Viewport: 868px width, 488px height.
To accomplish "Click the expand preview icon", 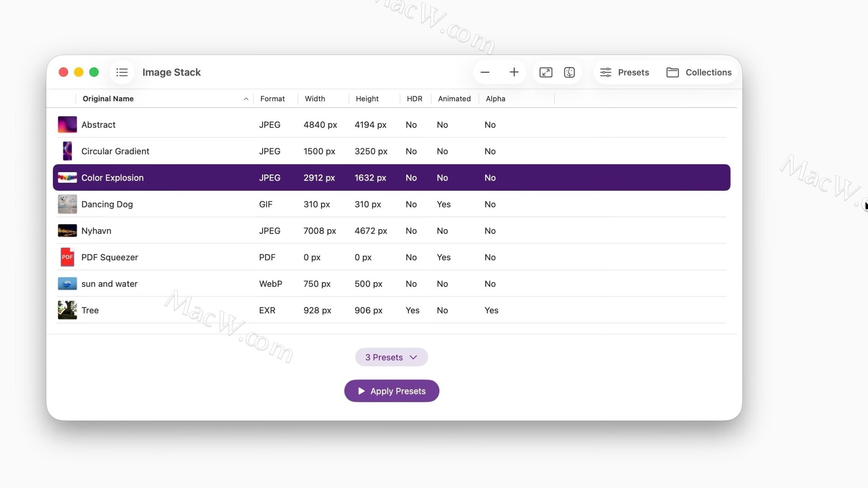I will click(x=546, y=72).
